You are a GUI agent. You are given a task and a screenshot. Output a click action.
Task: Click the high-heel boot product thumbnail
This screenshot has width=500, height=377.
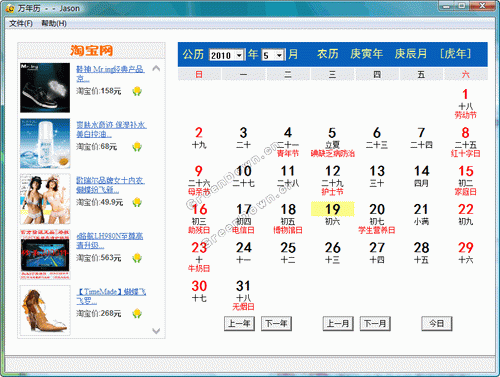pyautogui.click(x=45, y=310)
